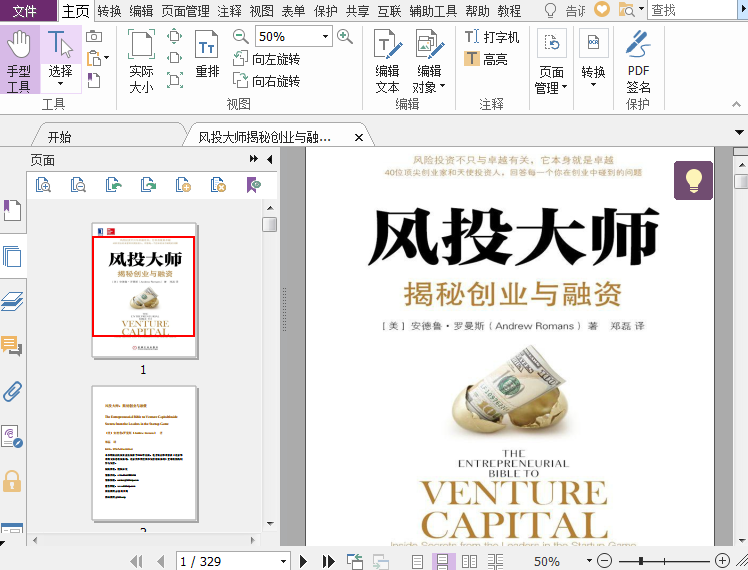Toggle continuous page view mode
This screenshot has height=570, width=748.
pos(443,561)
